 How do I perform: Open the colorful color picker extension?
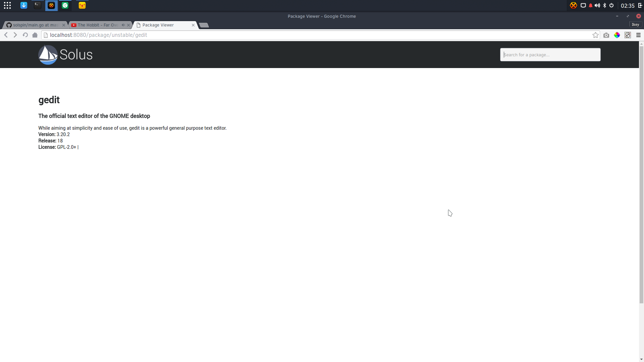[x=617, y=35]
